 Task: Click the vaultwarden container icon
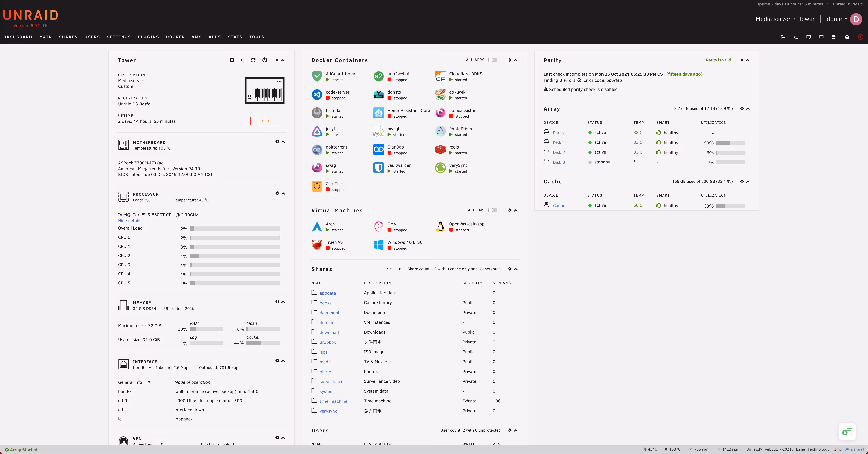[x=378, y=168]
